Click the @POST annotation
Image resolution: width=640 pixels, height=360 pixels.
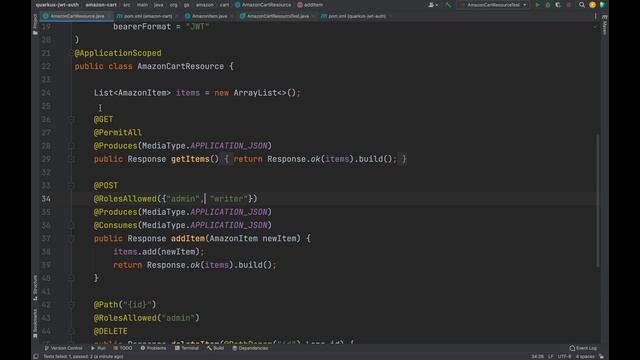[x=106, y=186]
